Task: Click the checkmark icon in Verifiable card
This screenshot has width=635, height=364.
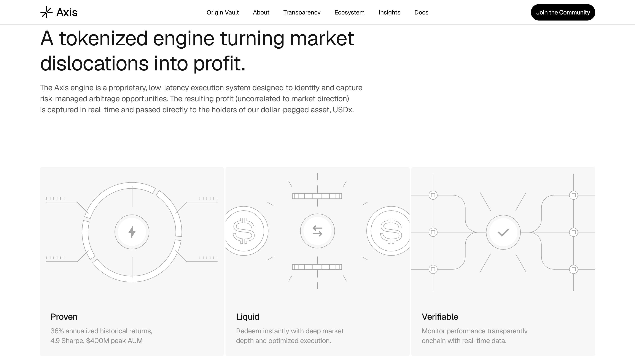Action: (x=503, y=232)
